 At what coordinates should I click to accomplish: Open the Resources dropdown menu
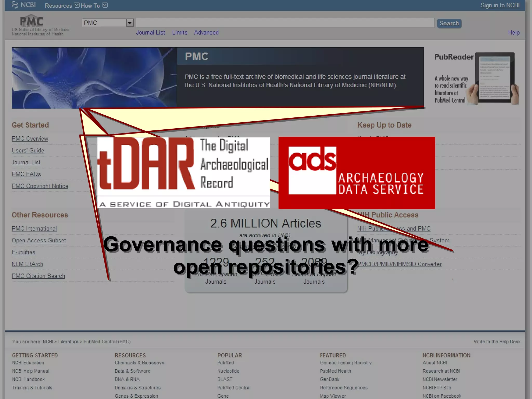[62, 5]
